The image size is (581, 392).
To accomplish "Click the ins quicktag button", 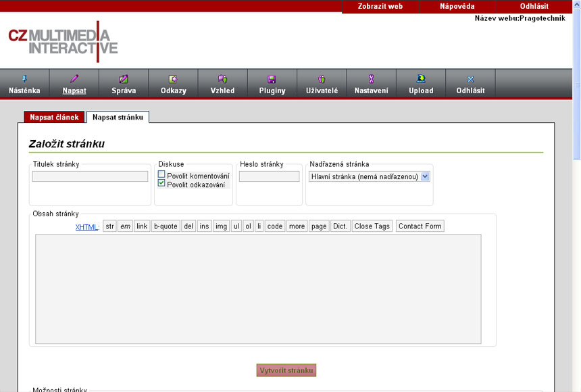I will [x=204, y=226].
